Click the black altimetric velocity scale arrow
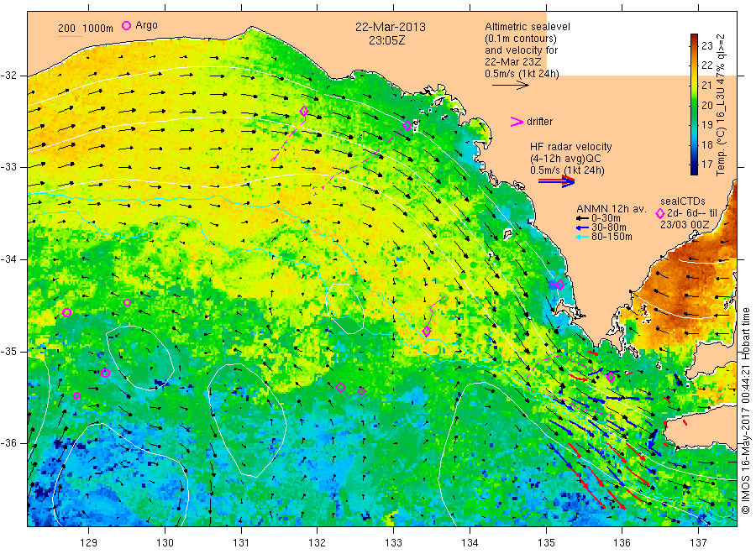Image resolution: width=756 pixels, height=554 pixels. click(510, 86)
